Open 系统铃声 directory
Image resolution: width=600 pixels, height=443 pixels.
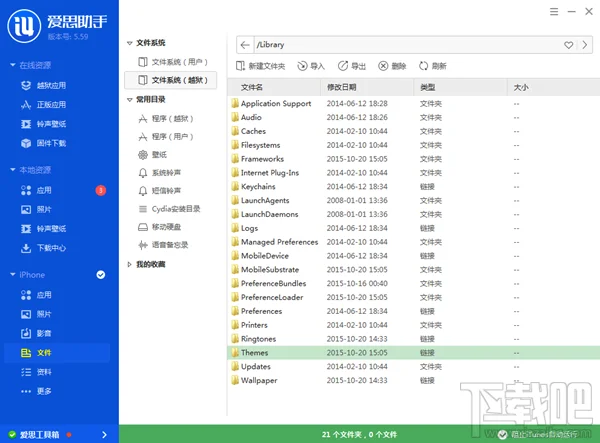(x=159, y=173)
